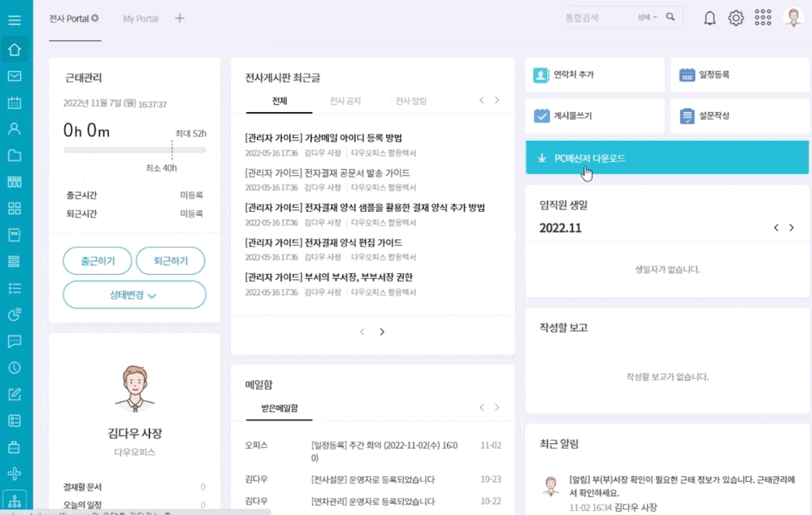The width and height of the screenshot is (812, 515).
Task: Open the app launcher grid icon
Action: (762, 17)
